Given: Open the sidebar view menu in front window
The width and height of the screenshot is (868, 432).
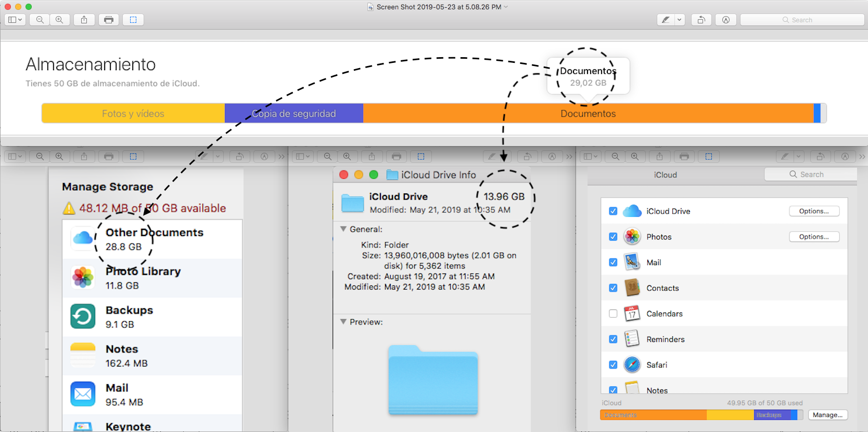Looking at the screenshot, I should (15, 20).
